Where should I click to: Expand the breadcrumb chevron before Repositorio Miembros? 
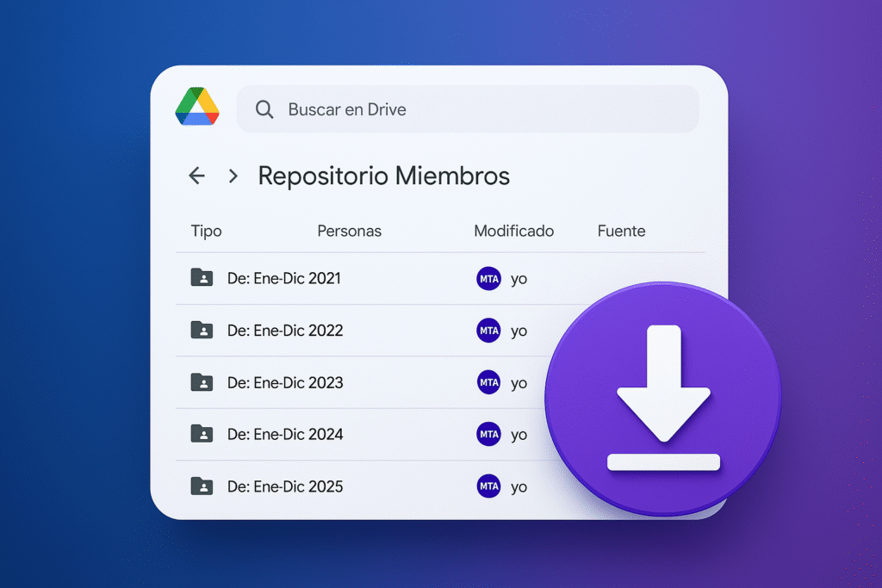[x=233, y=176]
